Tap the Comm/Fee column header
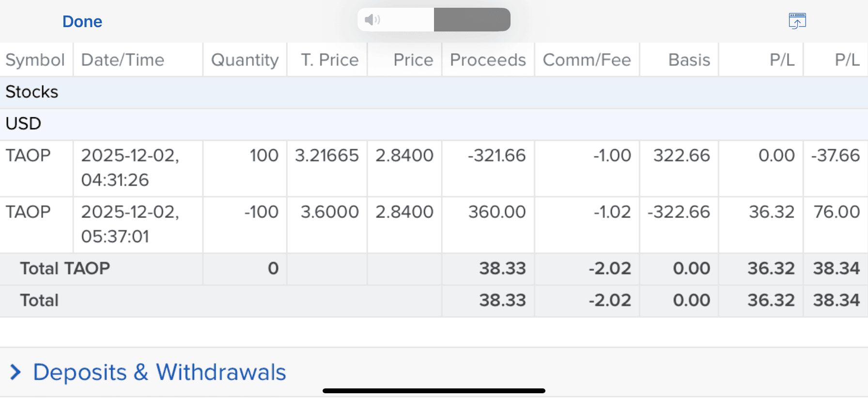The width and height of the screenshot is (868, 401). tap(587, 60)
